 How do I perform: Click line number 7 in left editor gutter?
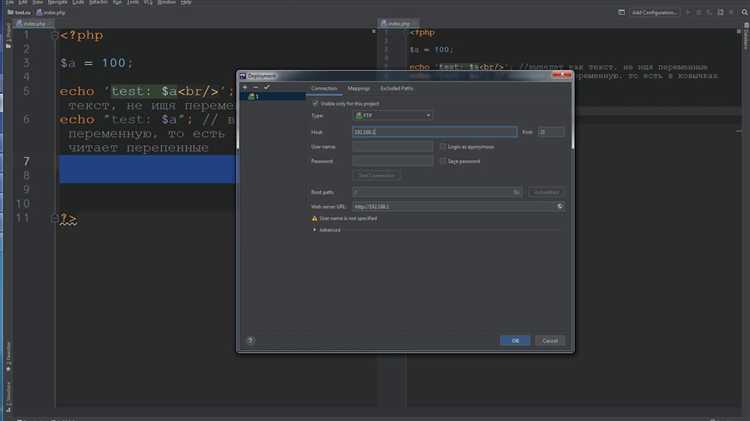[x=26, y=162]
